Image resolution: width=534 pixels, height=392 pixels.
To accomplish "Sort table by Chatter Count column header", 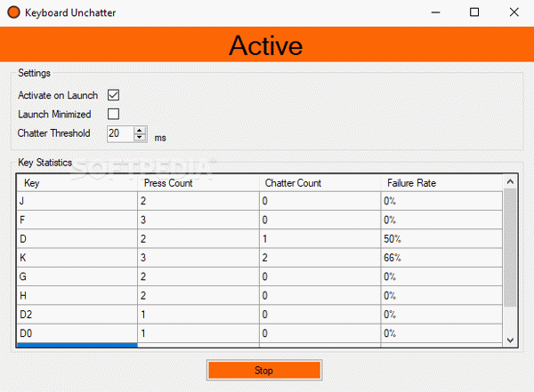I will point(320,183).
